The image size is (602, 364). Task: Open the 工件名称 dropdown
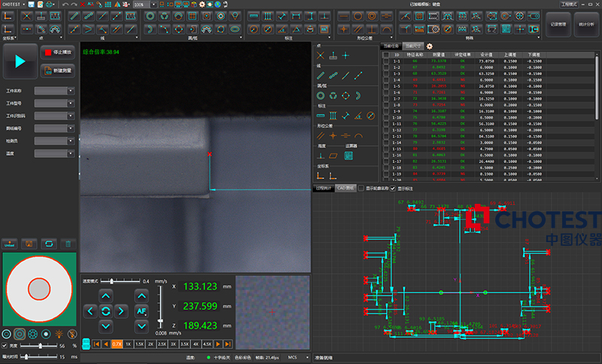pyautogui.click(x=71, y=91)
